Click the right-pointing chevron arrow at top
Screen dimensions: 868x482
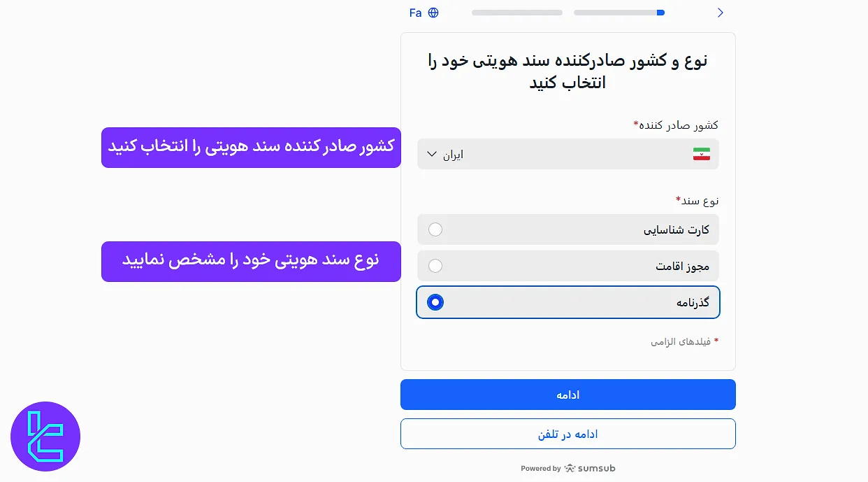pos(721,12)
